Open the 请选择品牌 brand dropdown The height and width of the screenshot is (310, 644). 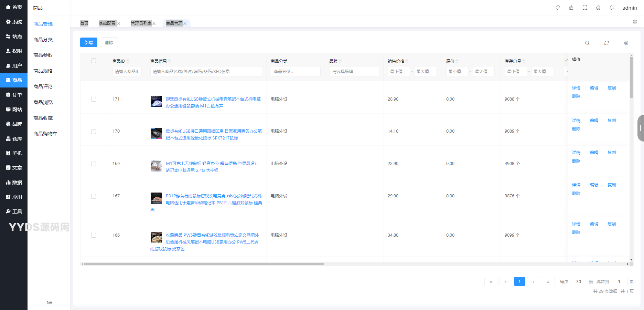coord(354,72)
